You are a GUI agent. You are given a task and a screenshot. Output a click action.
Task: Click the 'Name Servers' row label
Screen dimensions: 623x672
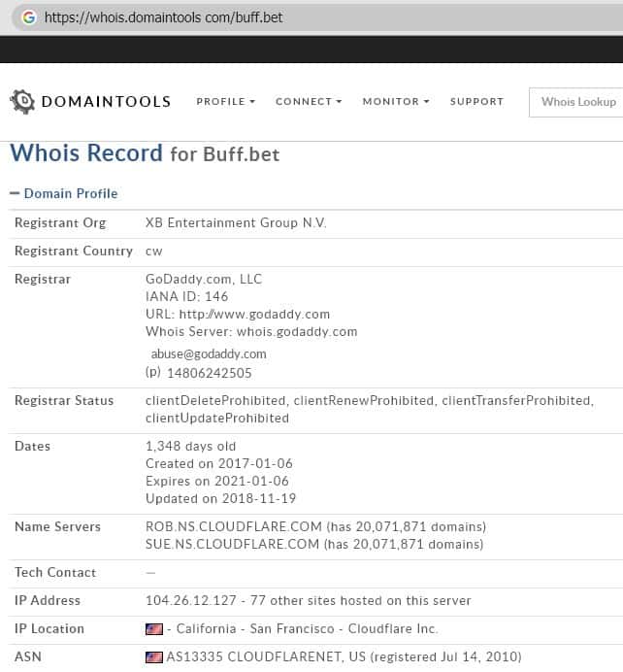(57, 526)
